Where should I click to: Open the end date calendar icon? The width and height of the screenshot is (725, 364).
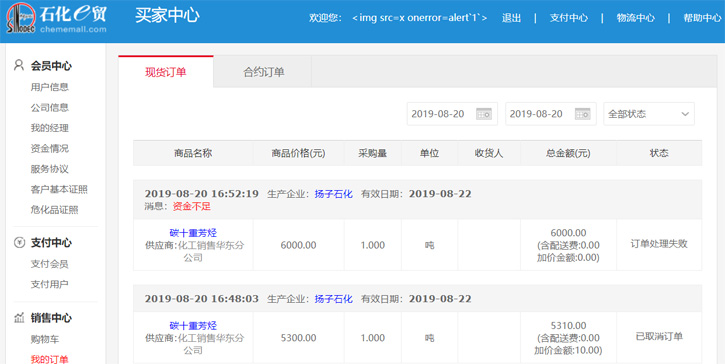[582, 114]
